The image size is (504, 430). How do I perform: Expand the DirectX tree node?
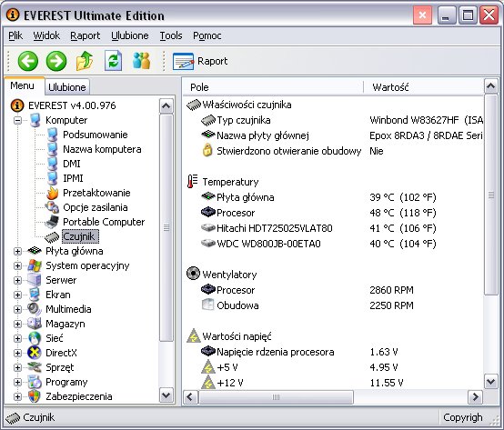pyautogui.click(x=17, y=353)
